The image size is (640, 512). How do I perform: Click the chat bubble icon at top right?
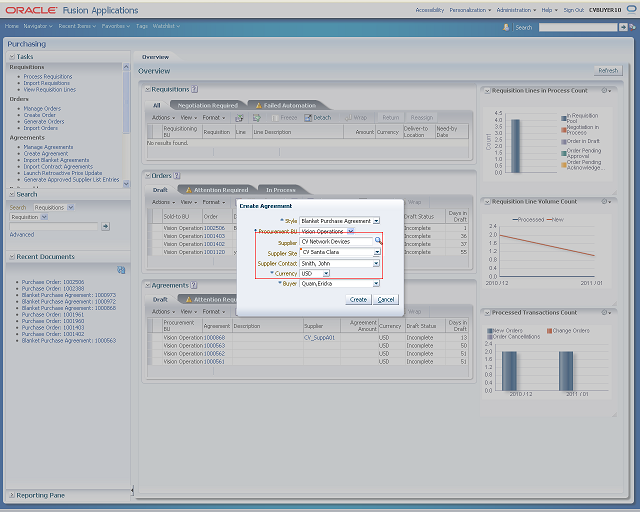click(631, 9)
